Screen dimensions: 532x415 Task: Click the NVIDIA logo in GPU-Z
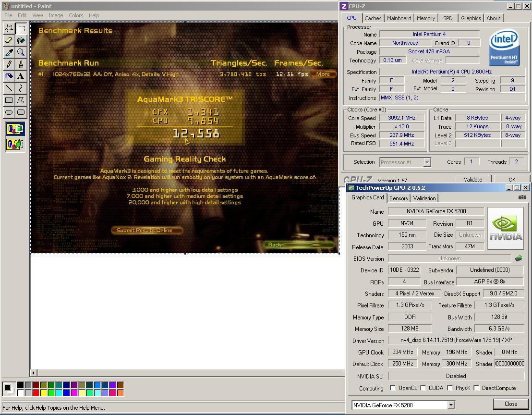pos(506,229)
